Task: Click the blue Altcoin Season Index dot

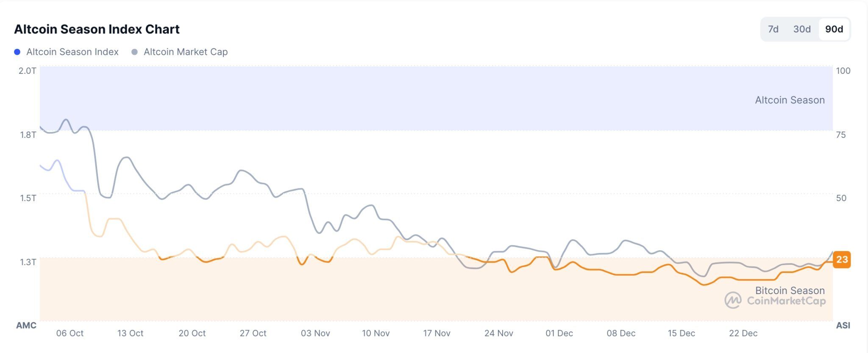Action: [17, 52]
